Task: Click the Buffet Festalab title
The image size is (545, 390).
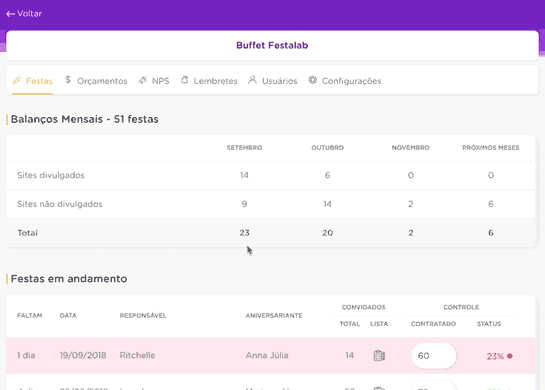Action: 272,46
